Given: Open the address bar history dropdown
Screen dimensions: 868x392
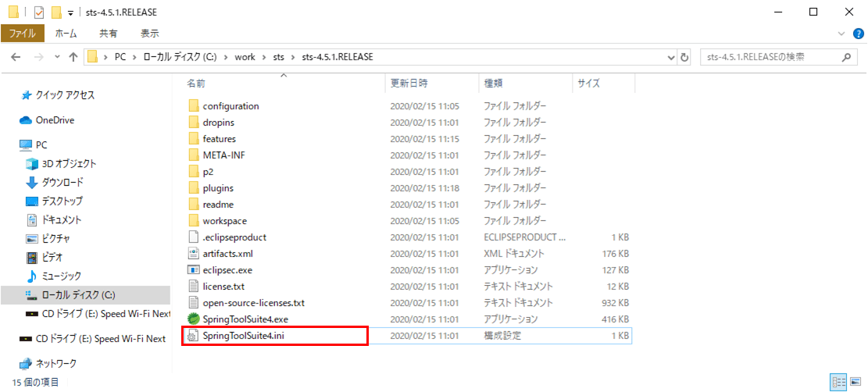Looking at the screenshot, I should [670, 57].
